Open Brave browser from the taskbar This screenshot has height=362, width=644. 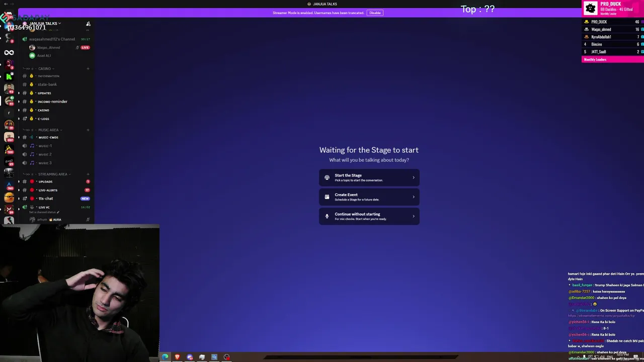177,357
